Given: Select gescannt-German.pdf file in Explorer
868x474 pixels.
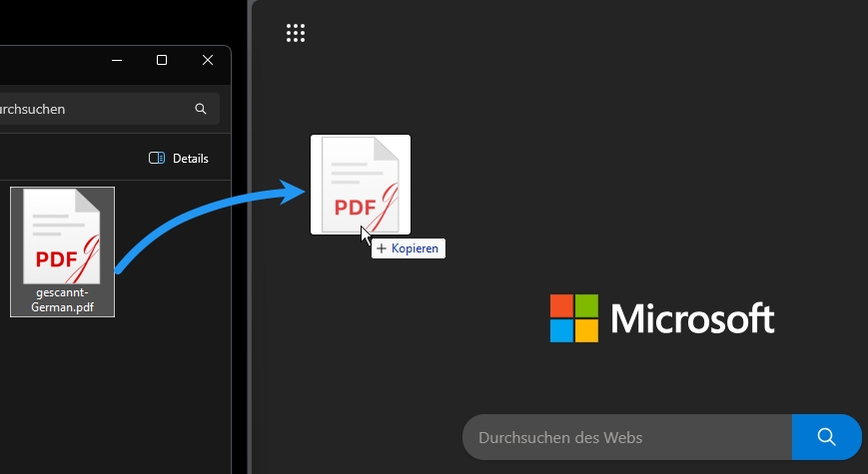Looking at the screenshot, I should click(x=62, y=251).
